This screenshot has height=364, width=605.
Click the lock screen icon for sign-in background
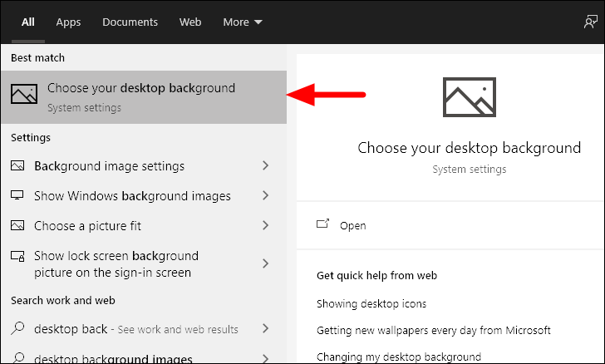17,256
